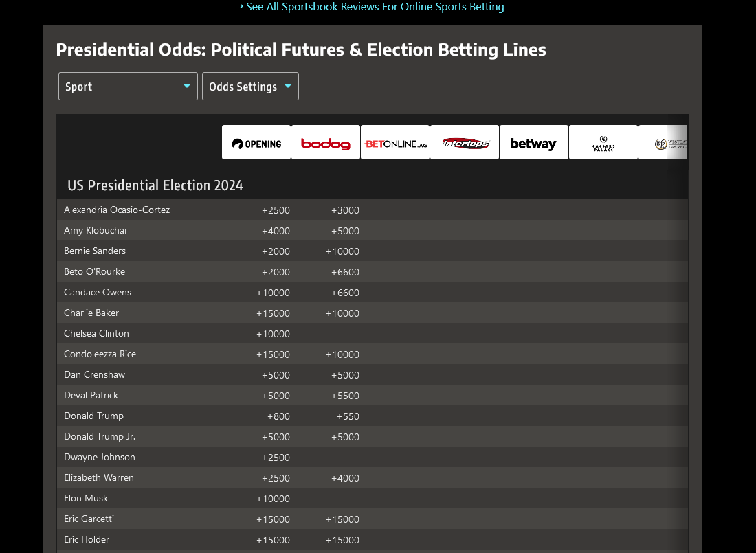This screenshot has height=553, width=756.
Task: Click Donald Trump Bodog odds +550
Action: click(348, 416)
